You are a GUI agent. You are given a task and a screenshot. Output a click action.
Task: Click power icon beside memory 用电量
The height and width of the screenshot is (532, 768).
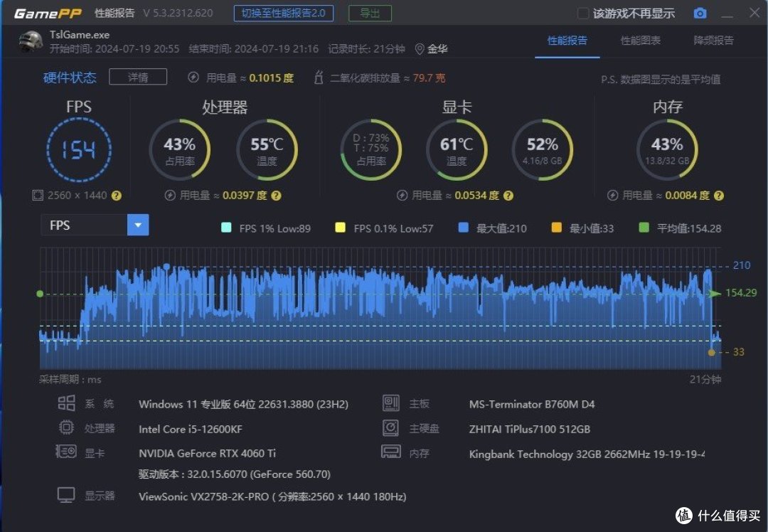click(x=613, y=196)
